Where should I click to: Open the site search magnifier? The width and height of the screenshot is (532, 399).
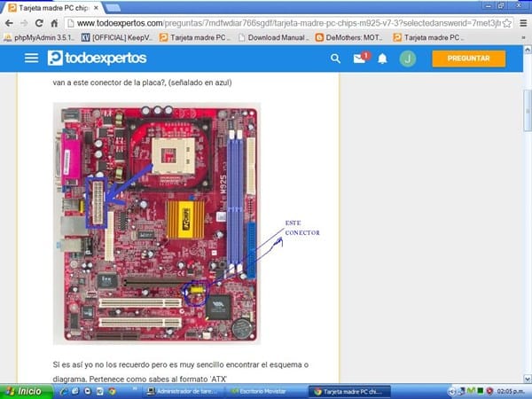point(335,59)
